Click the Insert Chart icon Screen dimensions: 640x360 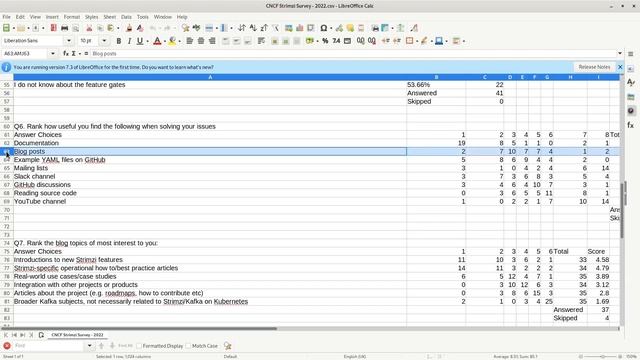click(300, 28)
